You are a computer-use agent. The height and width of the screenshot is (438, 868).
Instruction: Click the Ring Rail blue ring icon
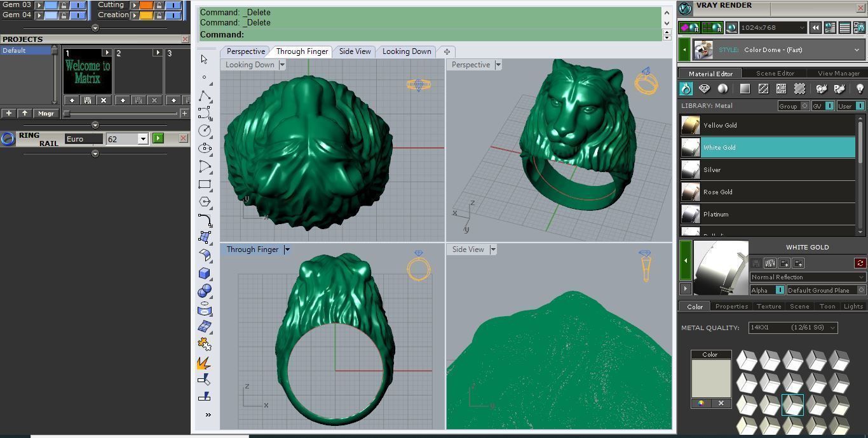pyautogui.click(x=8, y=138)
